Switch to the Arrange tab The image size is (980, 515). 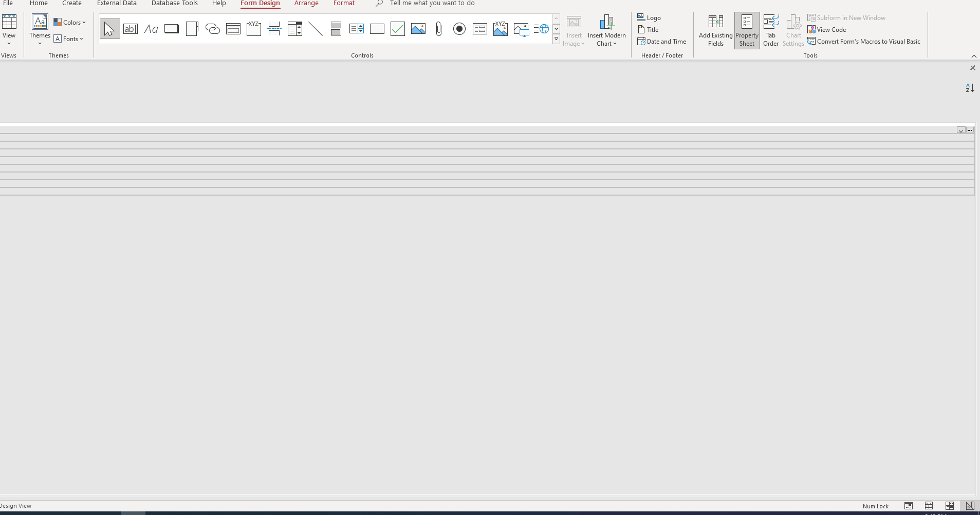306,3
